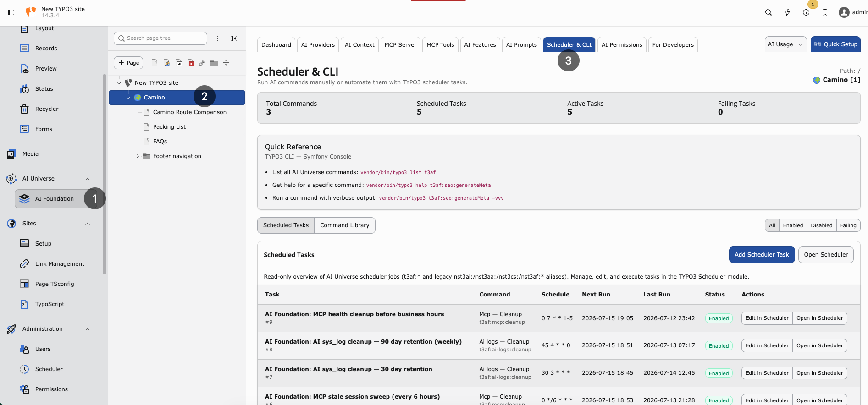Edit MCP health cleanup task in Scheduler
Image resolution: width=868 pixels, height=405 pixels.
(x=767, y=318)
